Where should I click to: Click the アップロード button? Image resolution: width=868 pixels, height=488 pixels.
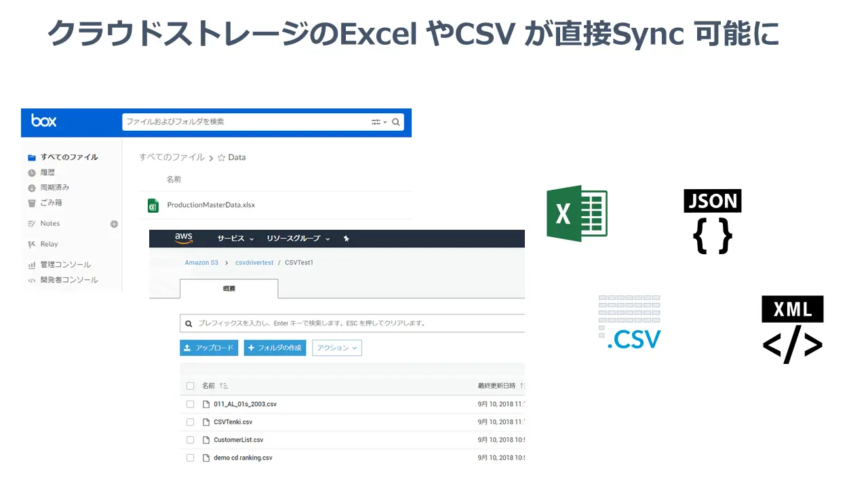click(x=209, y=348)
